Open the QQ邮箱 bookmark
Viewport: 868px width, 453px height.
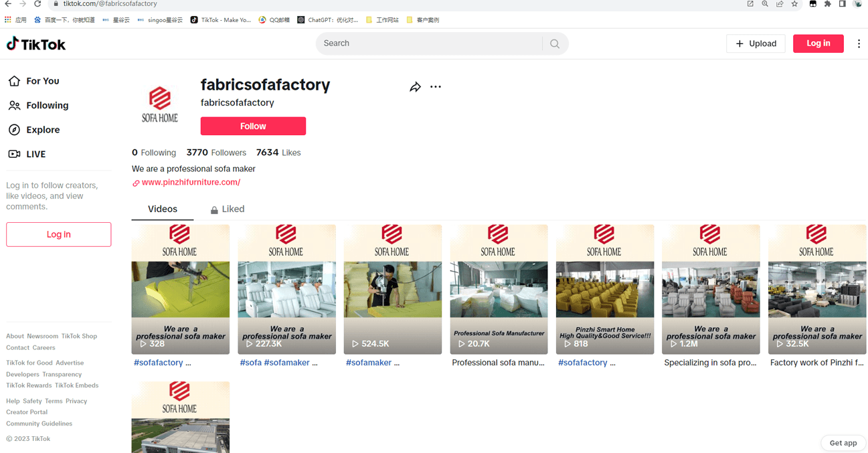pos(274,20)
